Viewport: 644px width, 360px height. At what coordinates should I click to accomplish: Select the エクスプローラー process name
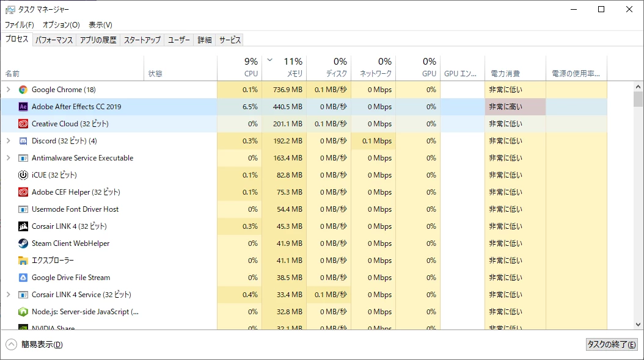point(53,261)
